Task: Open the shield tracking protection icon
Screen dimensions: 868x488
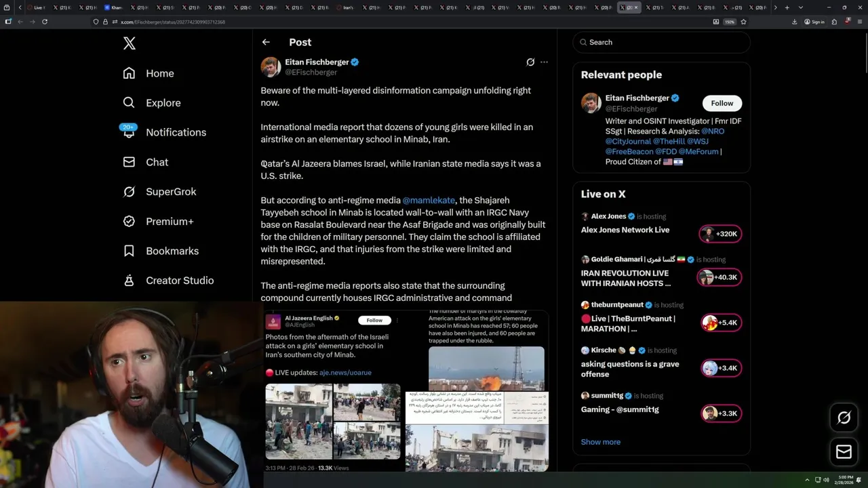Action: (x=96, y=22)
